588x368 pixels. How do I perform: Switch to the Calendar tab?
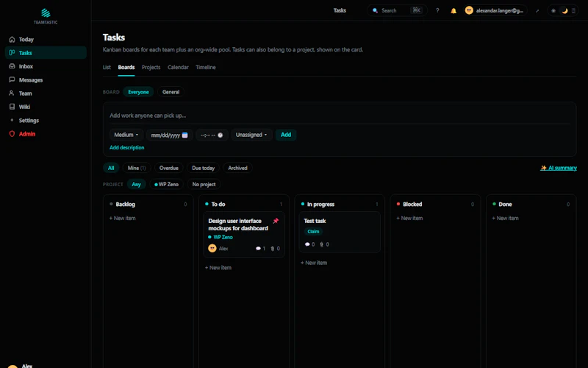point(178,67)
